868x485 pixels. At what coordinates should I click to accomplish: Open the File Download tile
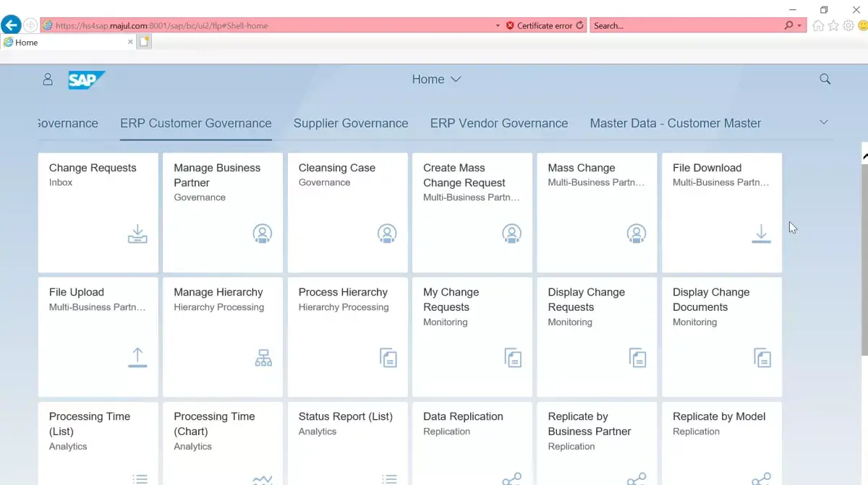[x=722, y=213]
